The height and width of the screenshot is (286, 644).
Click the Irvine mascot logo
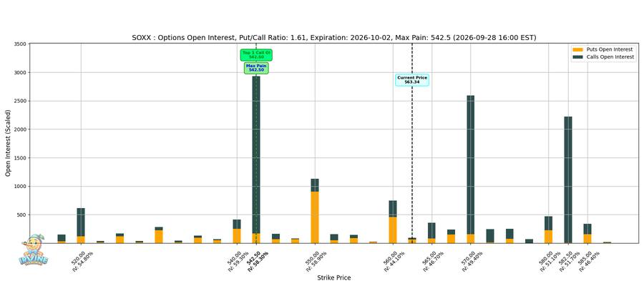(33, 250)
